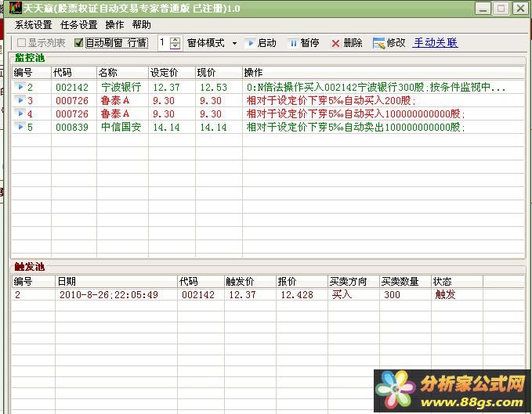532x414 pixels.
Task: Click set price 12.37 for 宁波银行
Action: (x=166, y=88)
